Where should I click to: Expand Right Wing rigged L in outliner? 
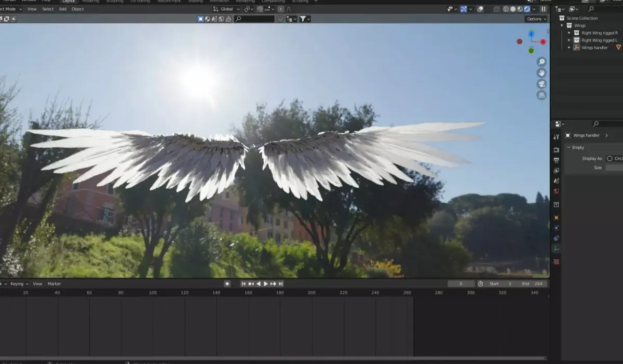(569, 40)
